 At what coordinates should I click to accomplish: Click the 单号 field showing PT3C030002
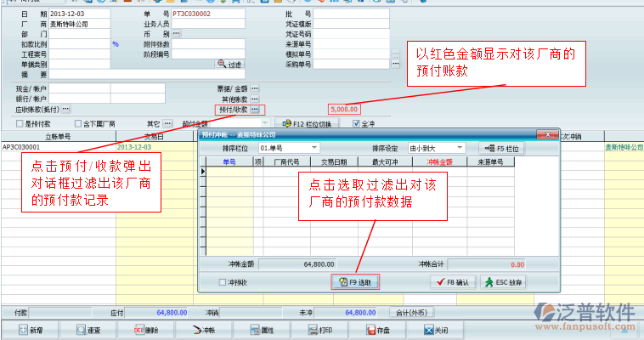coord(208,14)
